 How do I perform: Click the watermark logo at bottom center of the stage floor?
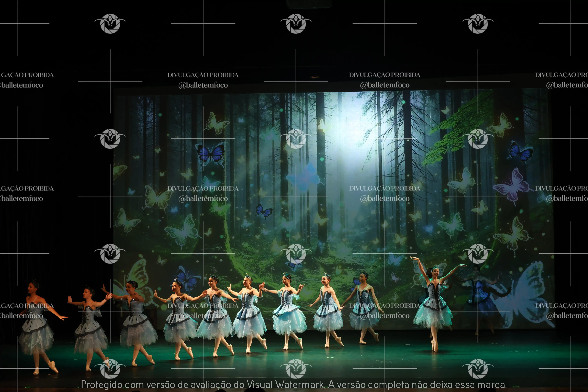(x=296, y=368)
